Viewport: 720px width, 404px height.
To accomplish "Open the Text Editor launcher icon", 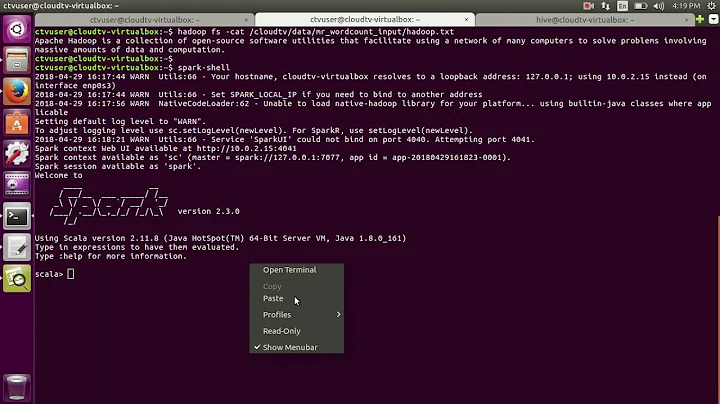I will [17, 247].
